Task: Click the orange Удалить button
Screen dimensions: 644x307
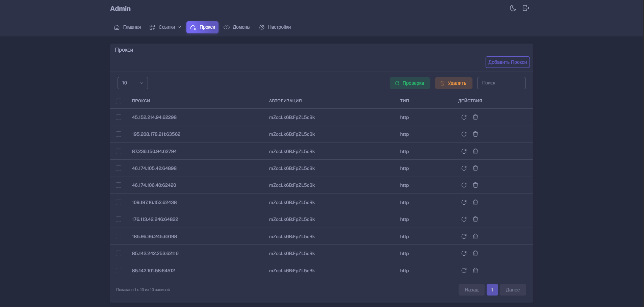Action: click(x=454, y=83)
